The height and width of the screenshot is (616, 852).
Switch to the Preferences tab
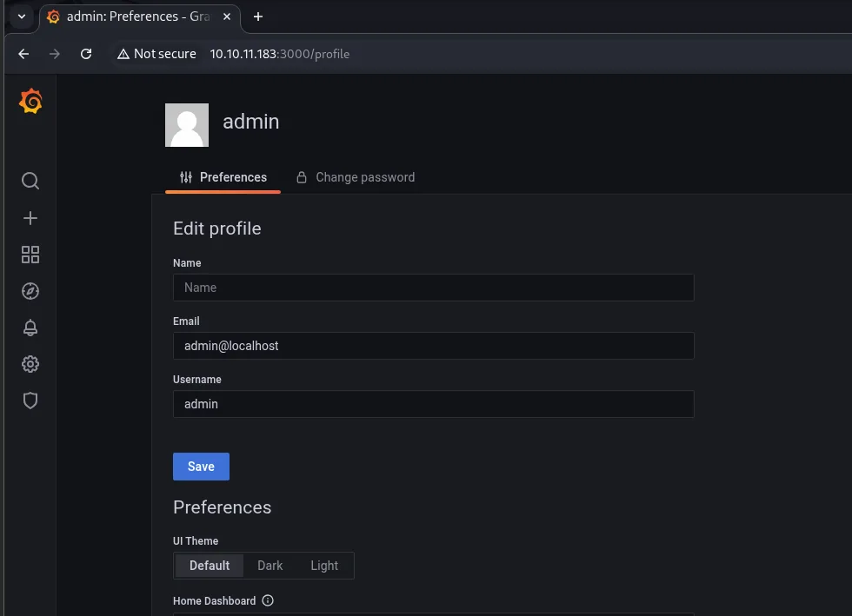(x=223, y=177)
